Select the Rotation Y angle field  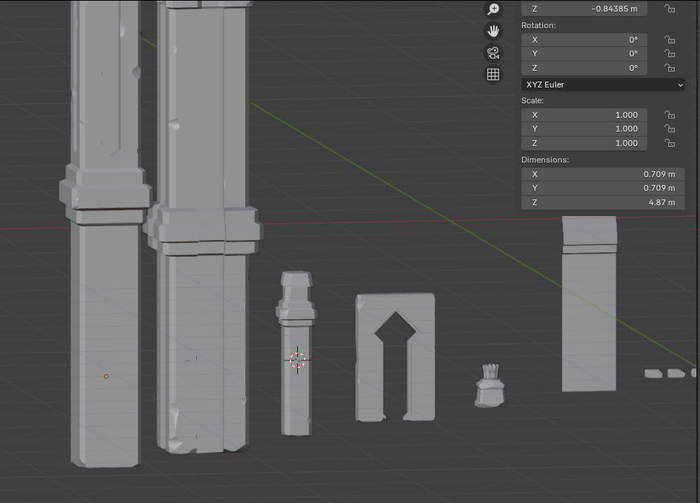point(584,54)
